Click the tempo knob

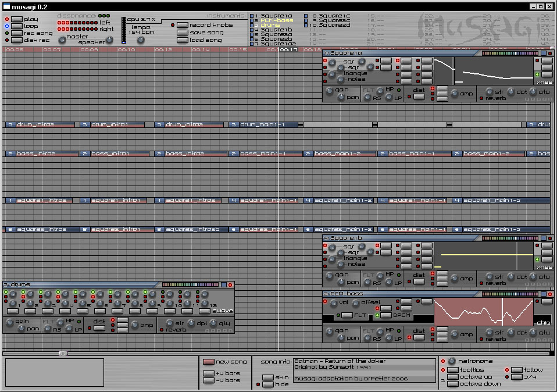141,40
